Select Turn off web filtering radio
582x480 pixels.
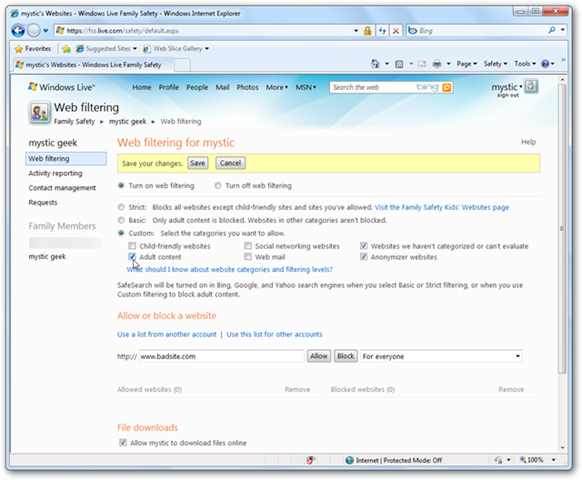[x=218, y=186]
